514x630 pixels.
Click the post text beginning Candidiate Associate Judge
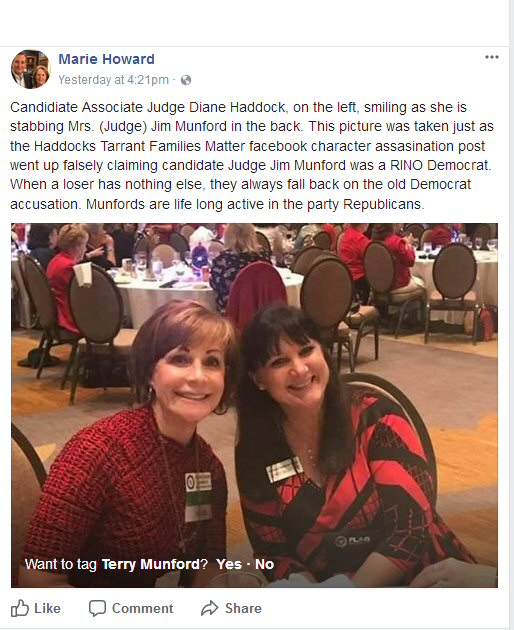252,155
